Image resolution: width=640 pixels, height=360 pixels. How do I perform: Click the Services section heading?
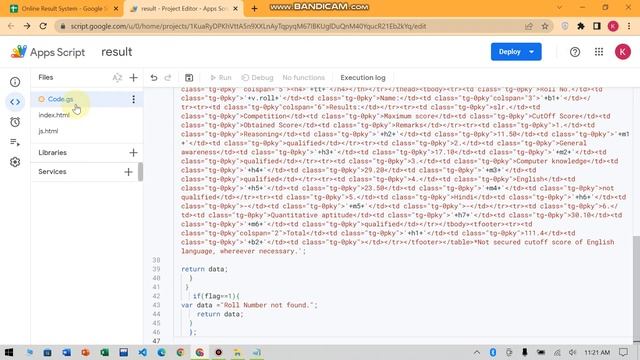(52, 172)
